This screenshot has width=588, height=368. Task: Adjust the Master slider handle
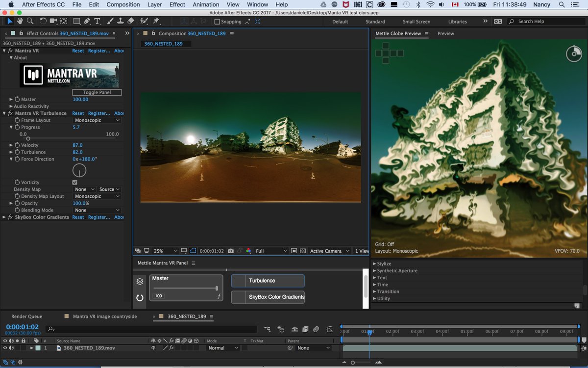[217, 288]
